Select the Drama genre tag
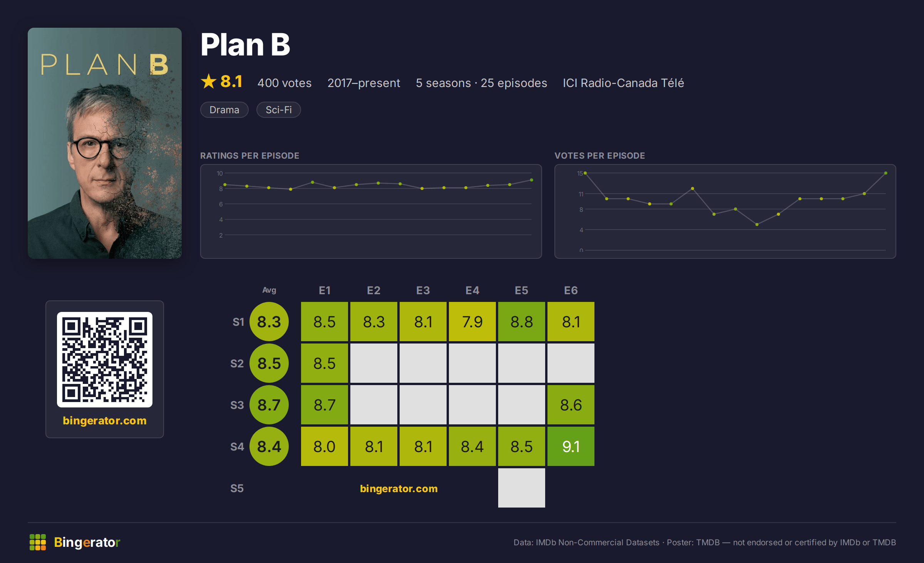 coord(224,110)
